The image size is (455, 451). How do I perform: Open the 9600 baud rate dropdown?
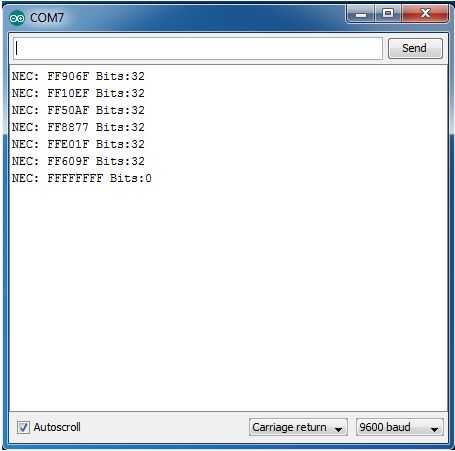click(x=400, y=427)
